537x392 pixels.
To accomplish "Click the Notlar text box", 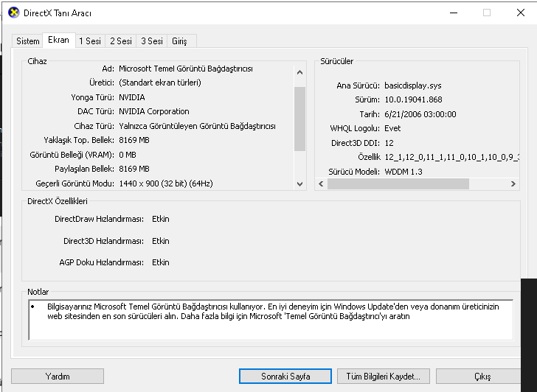I will [271, 320].
